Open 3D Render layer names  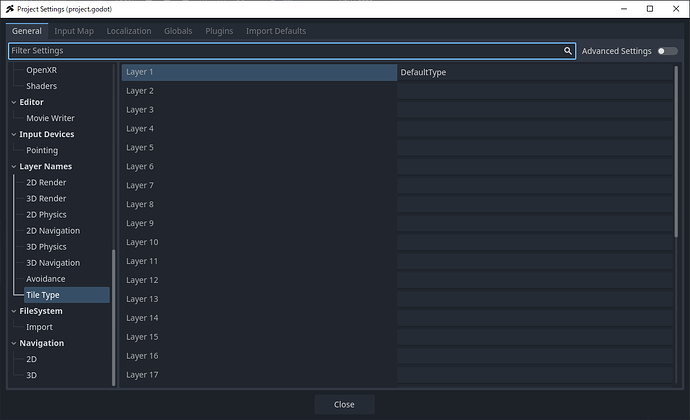(x=46, y=199)
